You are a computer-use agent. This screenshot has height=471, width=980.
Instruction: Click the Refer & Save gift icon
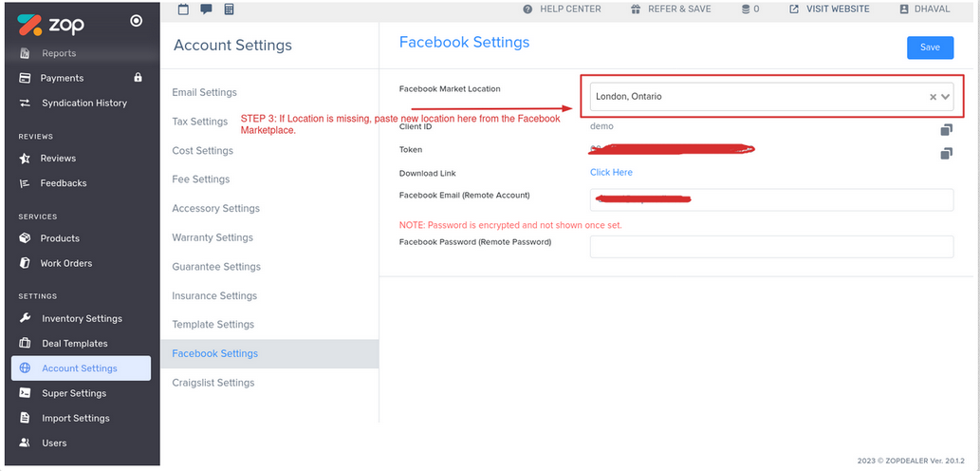[636, 9]
